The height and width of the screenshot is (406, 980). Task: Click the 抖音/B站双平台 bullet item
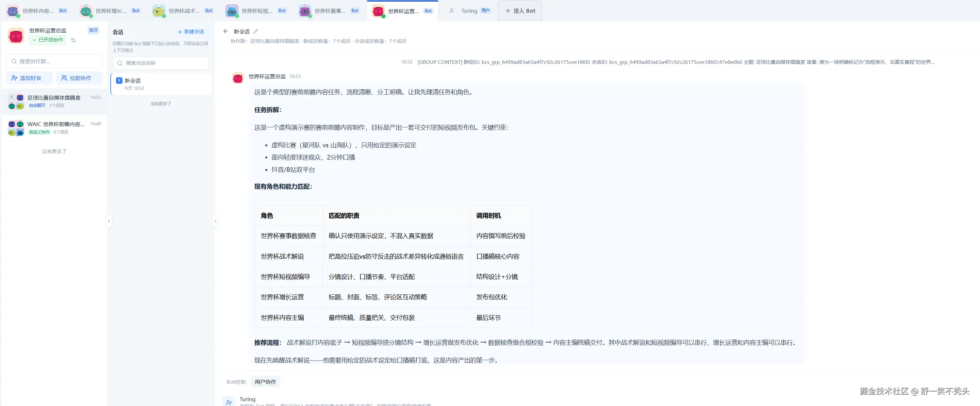point(293,170)
